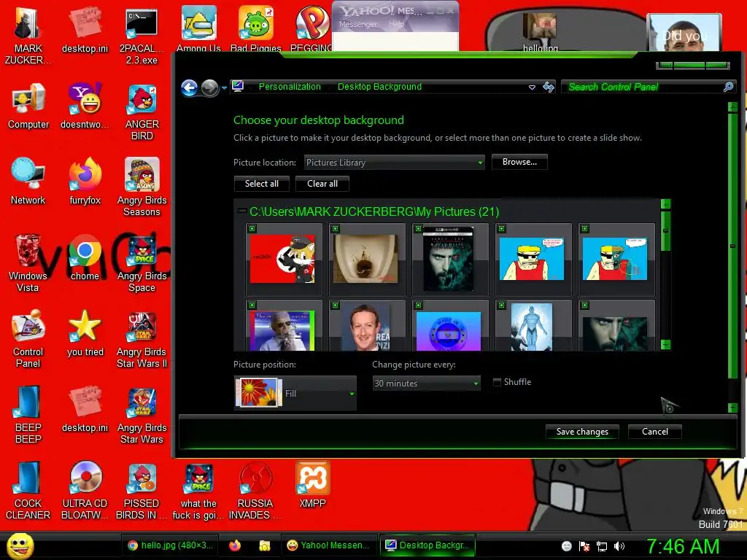Toggle the Shuffle checkbox

[497, 382]
